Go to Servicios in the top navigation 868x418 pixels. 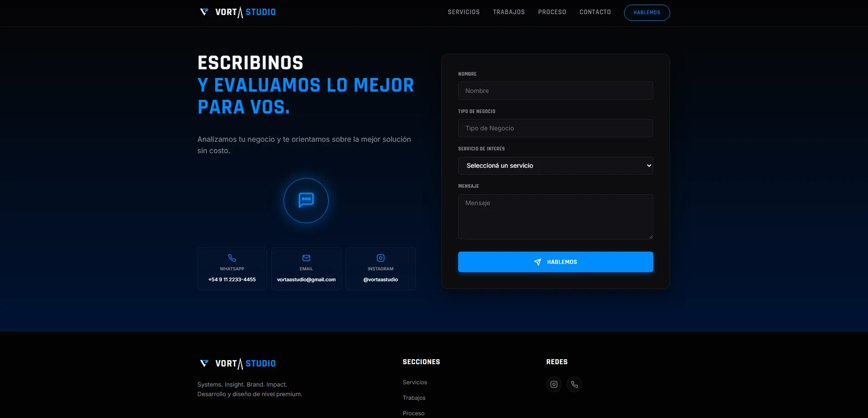[x=464, y=12]
